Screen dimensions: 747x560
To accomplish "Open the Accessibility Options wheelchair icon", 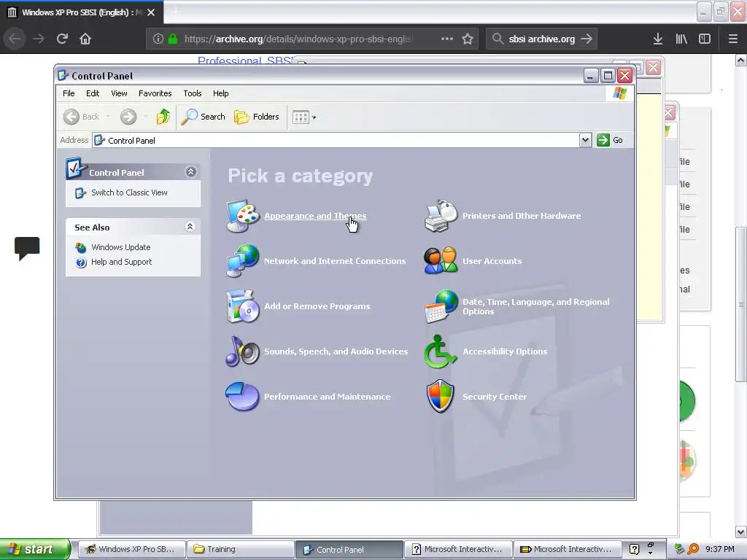I will 441,351.
